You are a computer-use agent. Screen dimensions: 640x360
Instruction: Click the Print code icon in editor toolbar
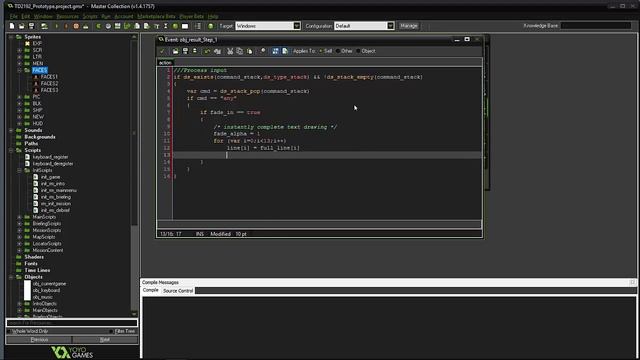coord(195,51)
